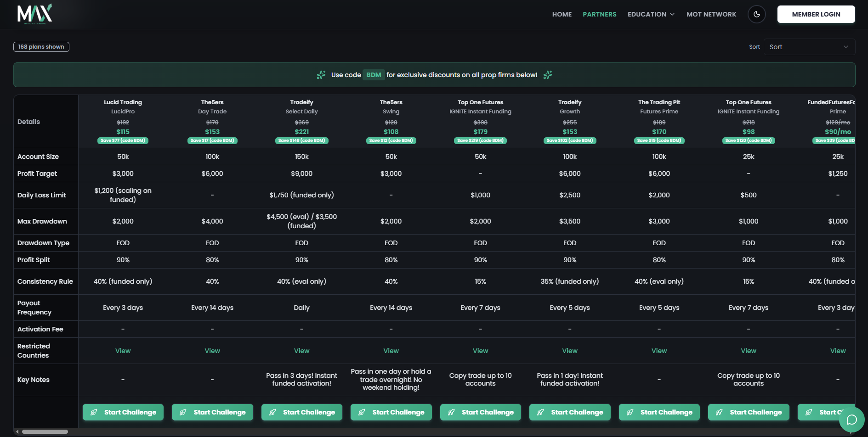868x437 pixels.
Task: Click the sparkle icon left of the BDM promo text
Action: click(x=321, y=75)
